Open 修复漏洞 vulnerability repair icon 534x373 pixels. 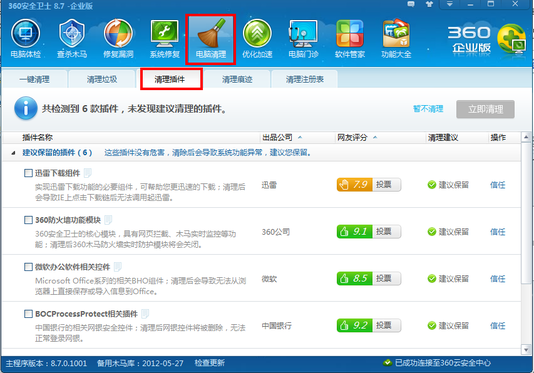[x=118, y=38]
